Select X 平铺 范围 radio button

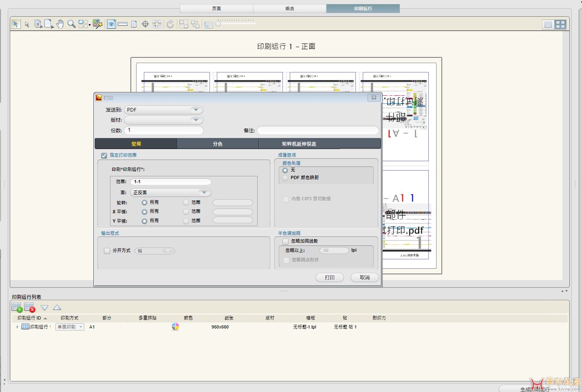point(186,212)
